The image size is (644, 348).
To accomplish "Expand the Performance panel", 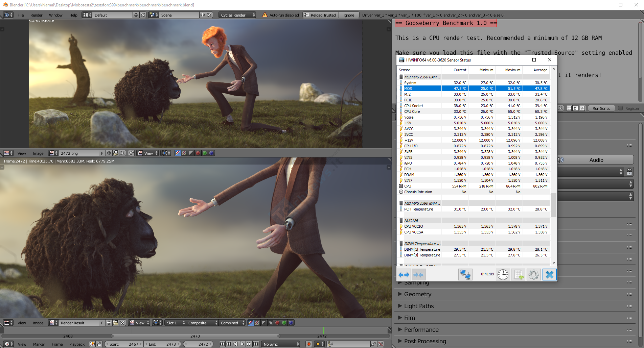I will (421, 330).
